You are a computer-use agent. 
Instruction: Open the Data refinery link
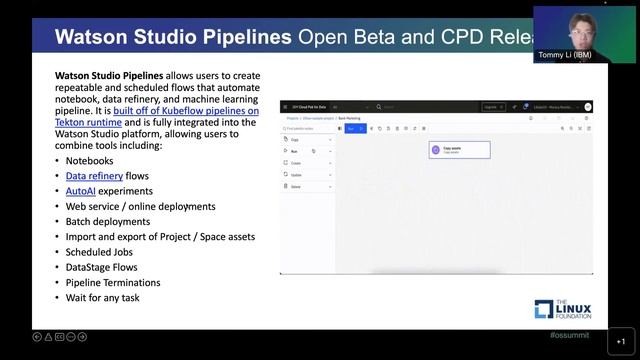tap(94, 176)
